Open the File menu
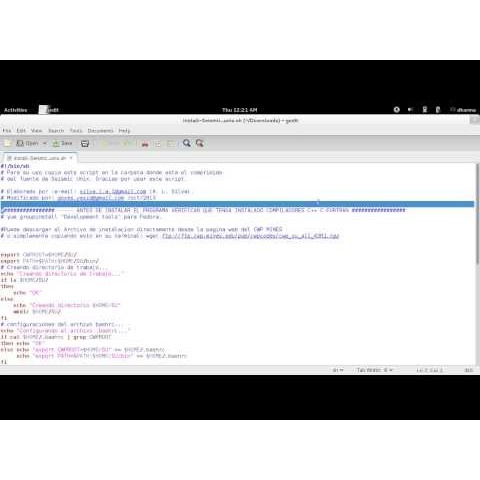This screenshot has height=480, width=480. tap(7, 131)
